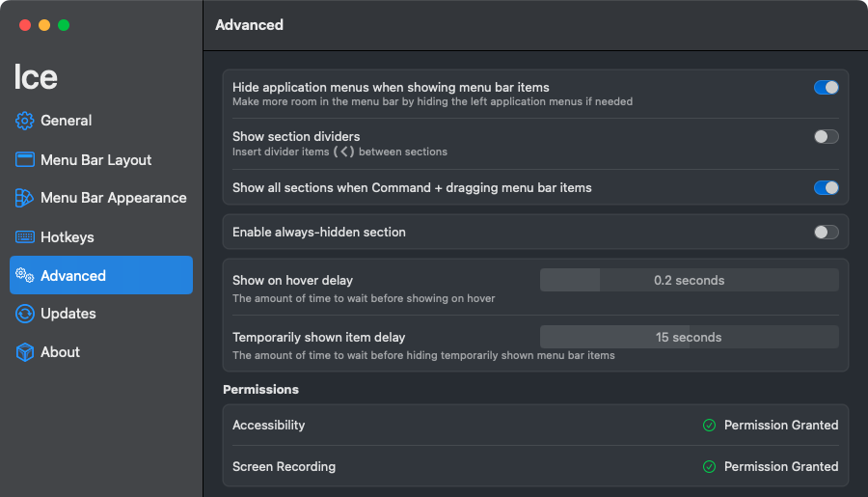Click the Advanced double-gear icon
This screenshot has width=868, height=497.
(24, 275)
